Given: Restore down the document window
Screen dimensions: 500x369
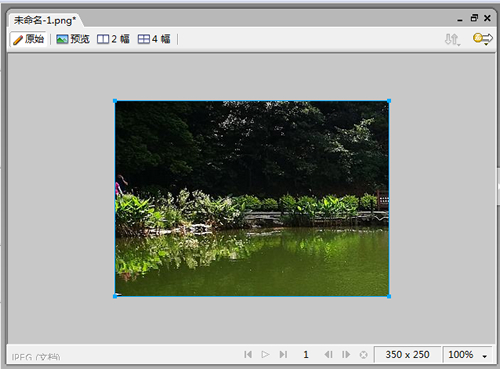Looking at the screenshot, I should [474, 18].
